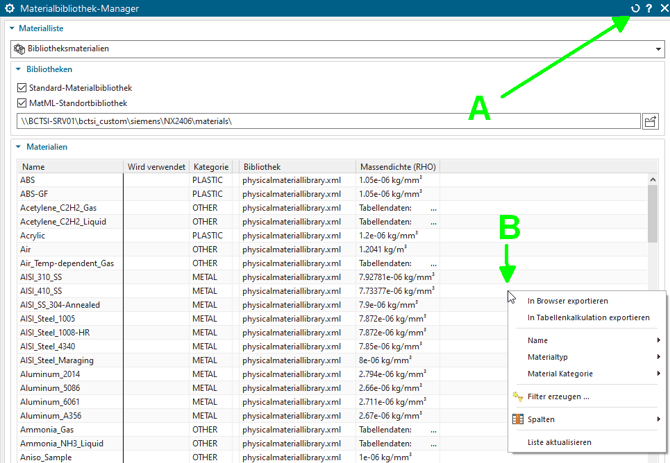The image size is (670, 463).
Task: Collapse the Bibliotheken section
Action: coord(18,70)
